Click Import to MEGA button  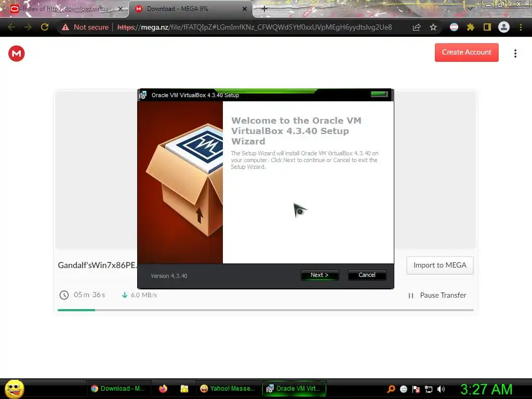click(x=440, y=265)
